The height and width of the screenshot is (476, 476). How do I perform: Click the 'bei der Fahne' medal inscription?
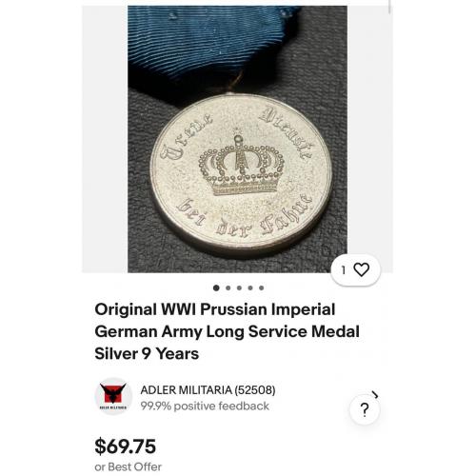point(245,216)
